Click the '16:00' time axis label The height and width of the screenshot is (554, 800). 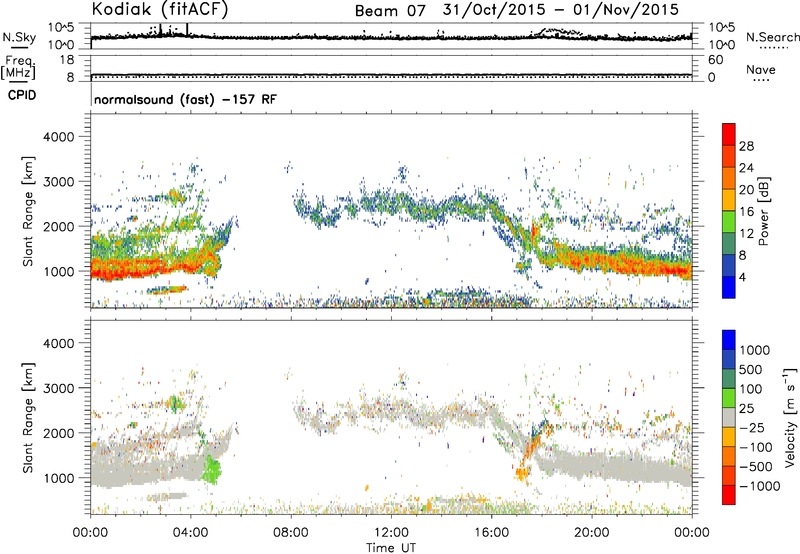pos(491,533)
